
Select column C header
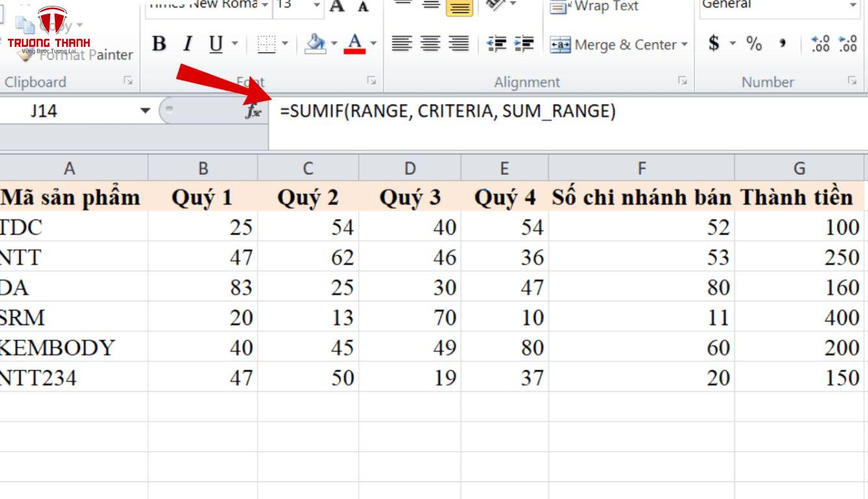(308, 169)
